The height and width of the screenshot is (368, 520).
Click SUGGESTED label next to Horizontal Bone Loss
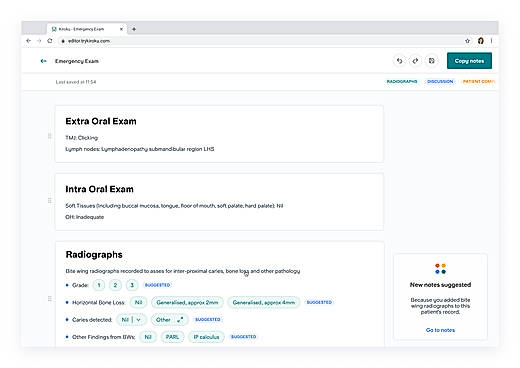[x=319, y=302]
